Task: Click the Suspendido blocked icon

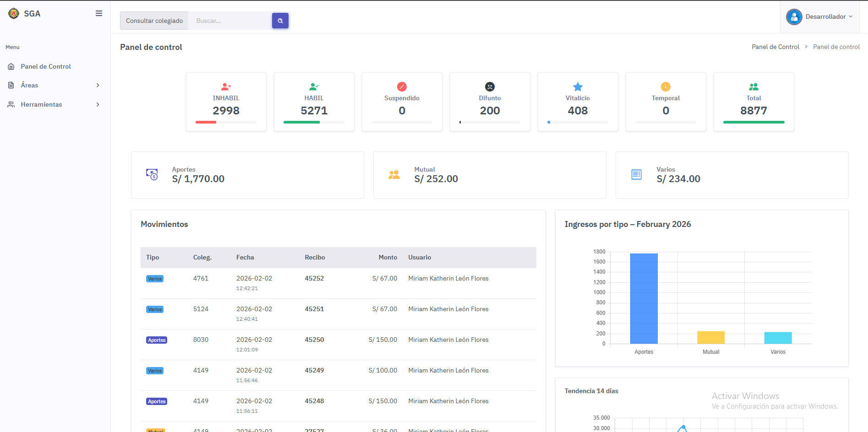Action: [x=402, y=86]
